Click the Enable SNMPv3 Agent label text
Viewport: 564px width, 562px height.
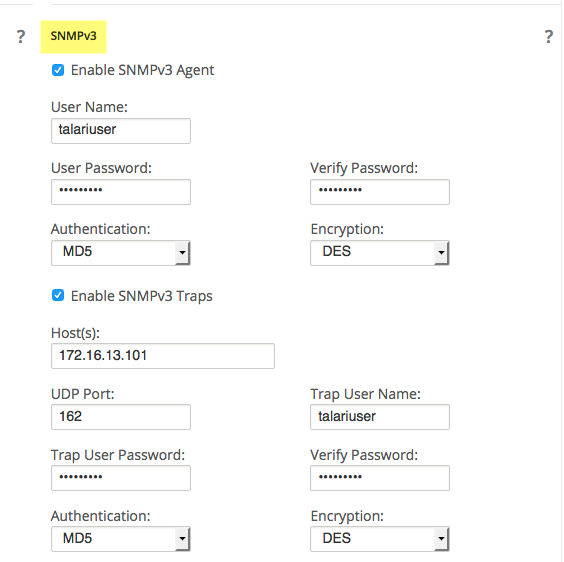[142, 70]
